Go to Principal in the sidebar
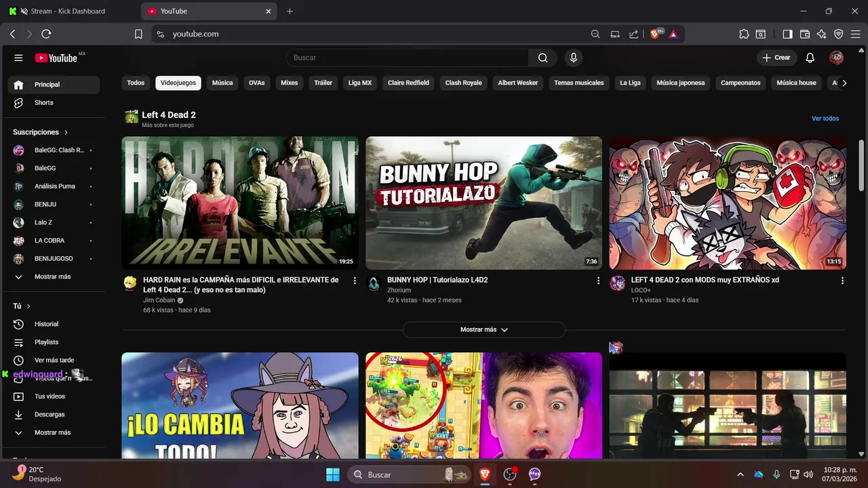Screen dimensions: 868x488 click(x=54, y=85)
